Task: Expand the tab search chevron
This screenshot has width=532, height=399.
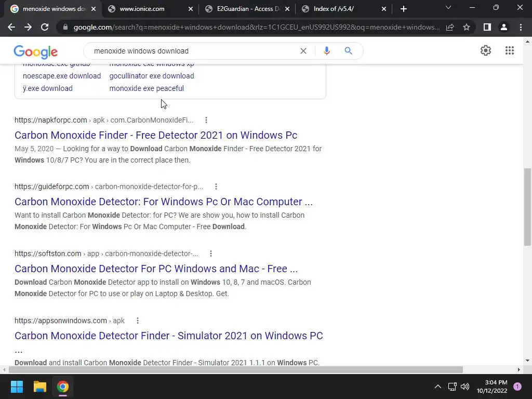Action: pyautogui.click(x=448, y=7)
